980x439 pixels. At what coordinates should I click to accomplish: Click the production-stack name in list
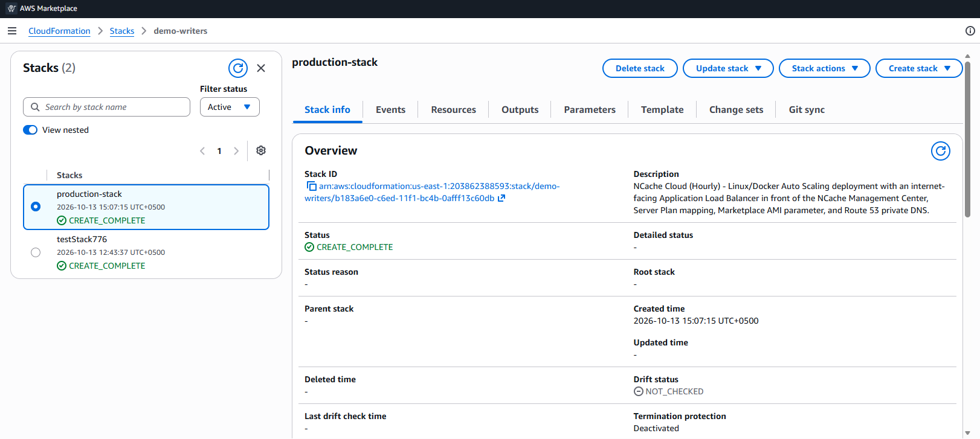coord(89,194)
